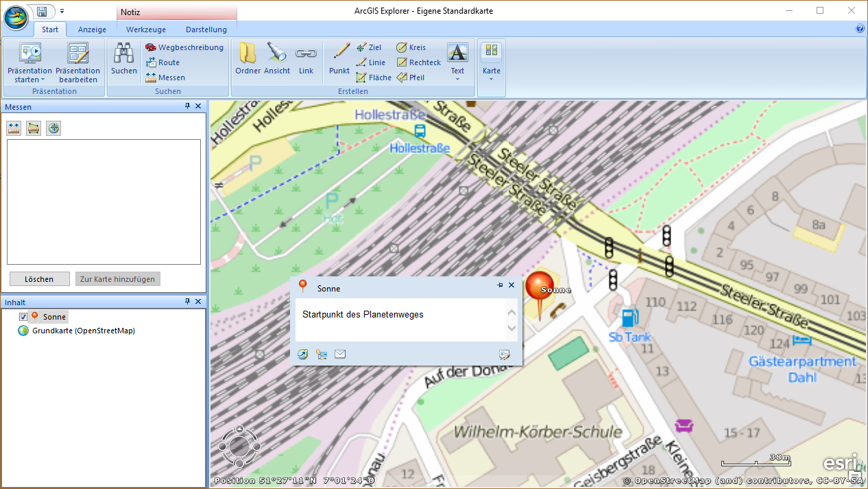This screenshot has height=489, width=868.
Task: Uncheck the Sonne layer checkbox
Action: [23, 317]
